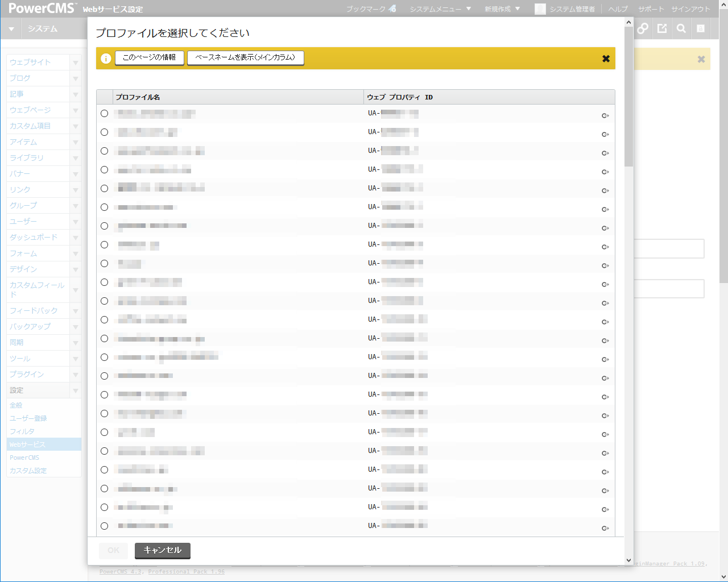Open フィルタ settings link

(x=22, y=431)
